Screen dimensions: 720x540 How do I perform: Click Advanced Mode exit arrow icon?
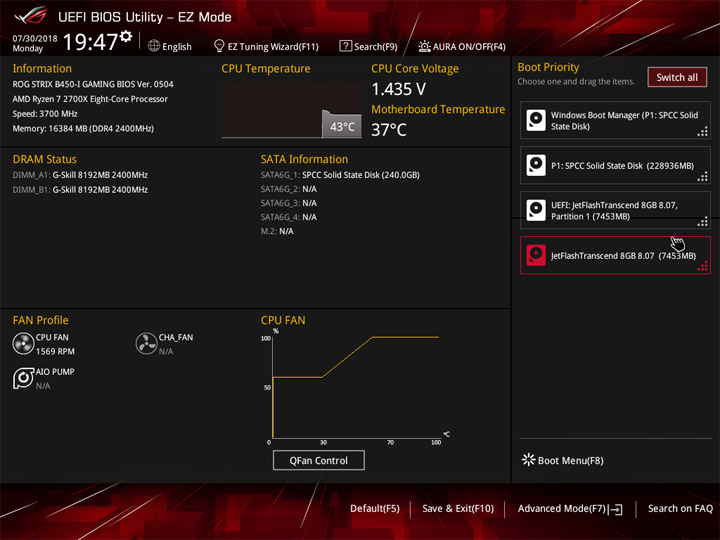click(x=616, y=509)
